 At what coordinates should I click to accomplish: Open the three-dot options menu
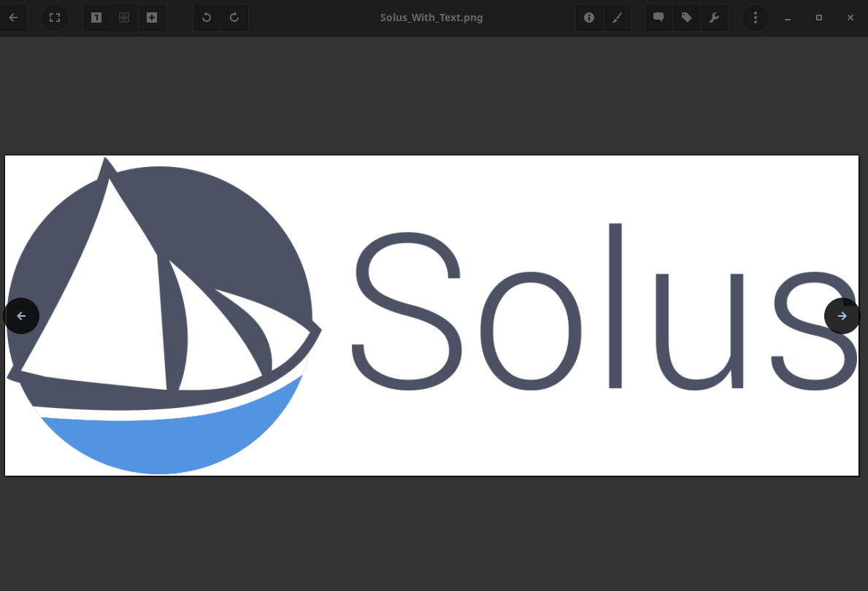[756, 18]
